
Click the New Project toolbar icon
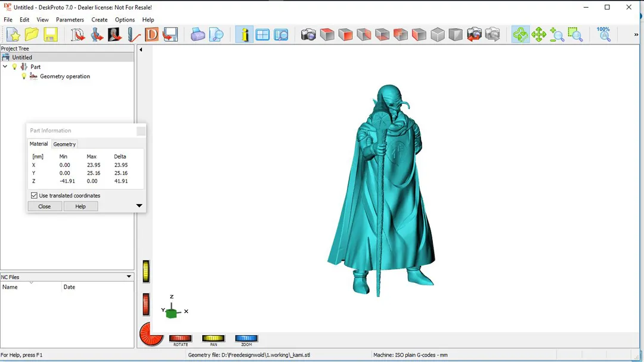tap(13, 35)
